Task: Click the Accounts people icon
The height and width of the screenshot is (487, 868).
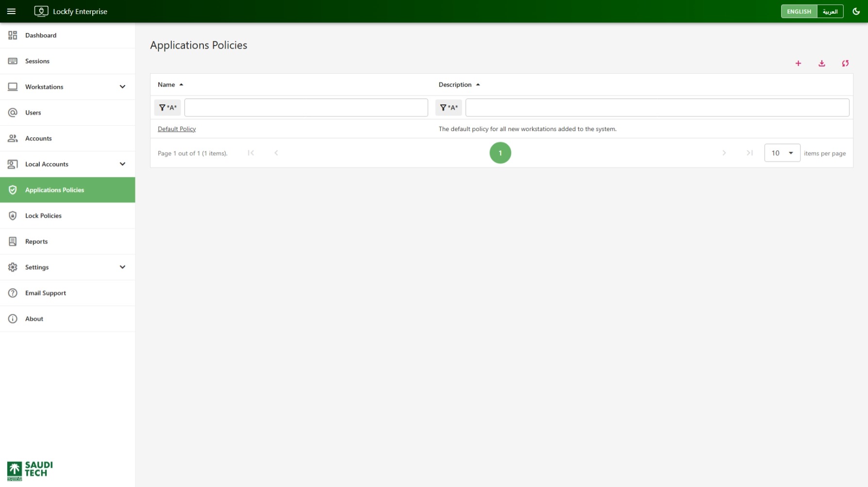Action: [13, 138]
